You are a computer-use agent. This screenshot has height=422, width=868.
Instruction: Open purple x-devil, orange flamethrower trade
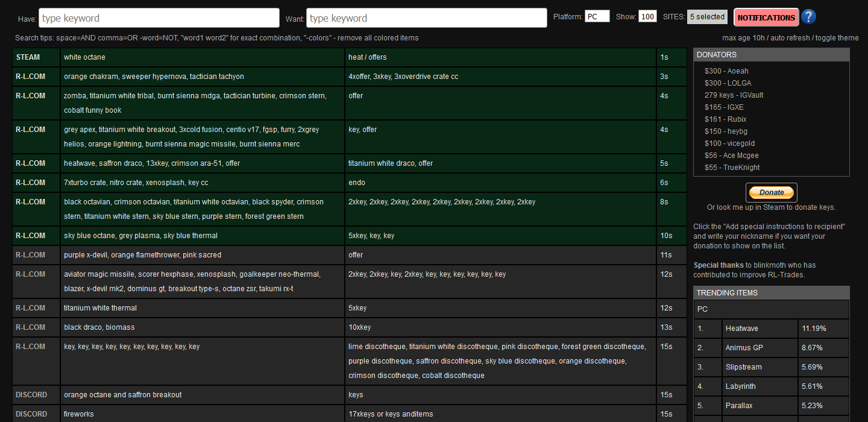click(203, 255)
